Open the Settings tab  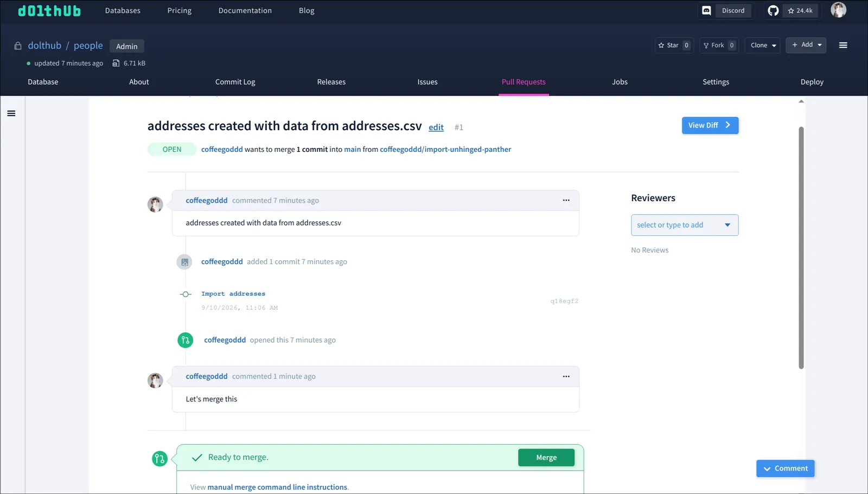click(x=716, y=82)
